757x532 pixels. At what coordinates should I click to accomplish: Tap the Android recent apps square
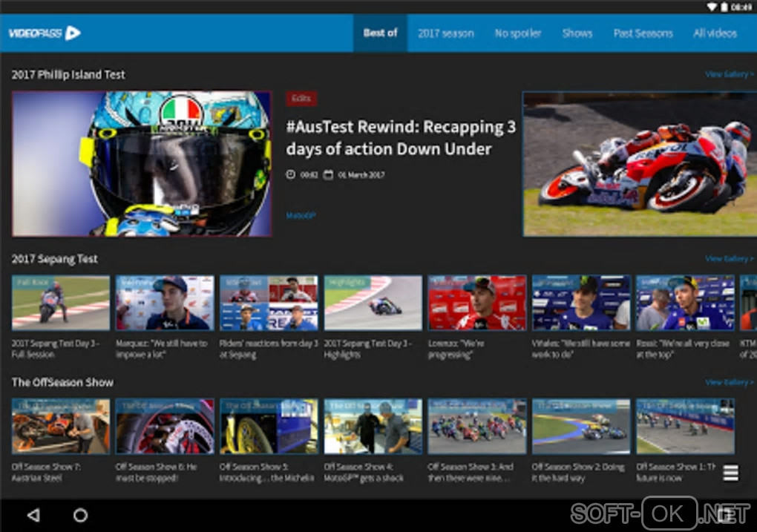pyautogui.click(x=724, y=515)
